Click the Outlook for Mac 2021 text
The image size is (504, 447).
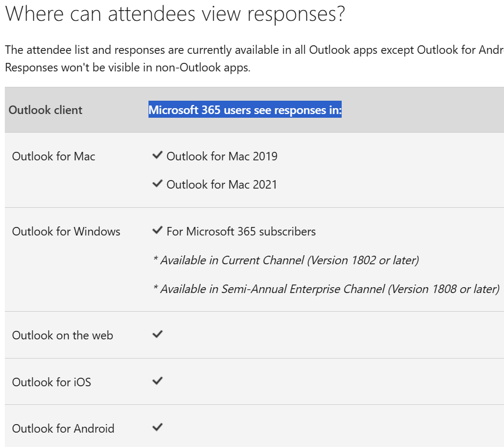(222, 185)
